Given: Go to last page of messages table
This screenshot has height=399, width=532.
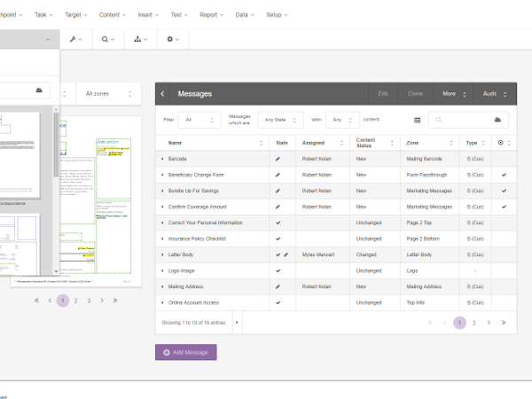Looking at the screenshot, I should (504, 323).
